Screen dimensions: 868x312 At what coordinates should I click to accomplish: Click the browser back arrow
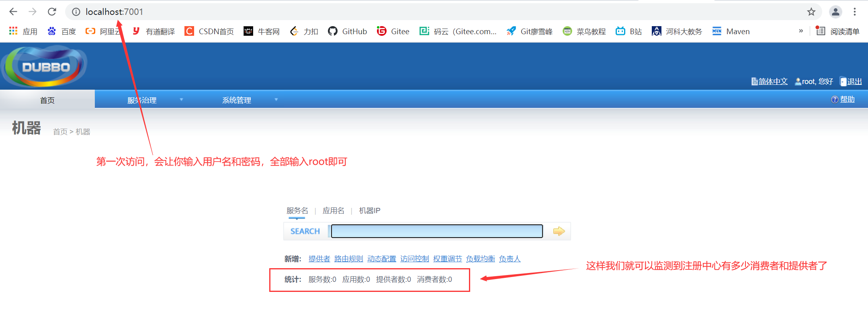tap(13, 12)
